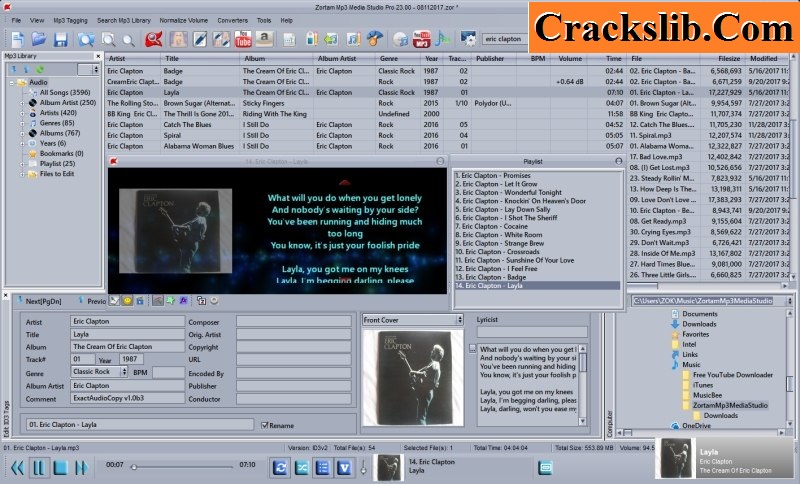Screen dimensions: 800x484
Task: Toggle the V visualization button in player
Action: [x=344, y=467]
